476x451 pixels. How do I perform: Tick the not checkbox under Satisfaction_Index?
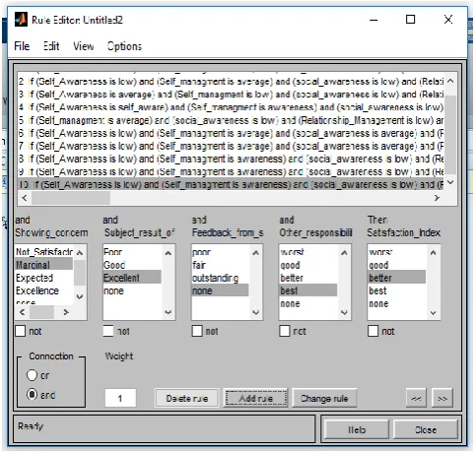coord(373,331)
